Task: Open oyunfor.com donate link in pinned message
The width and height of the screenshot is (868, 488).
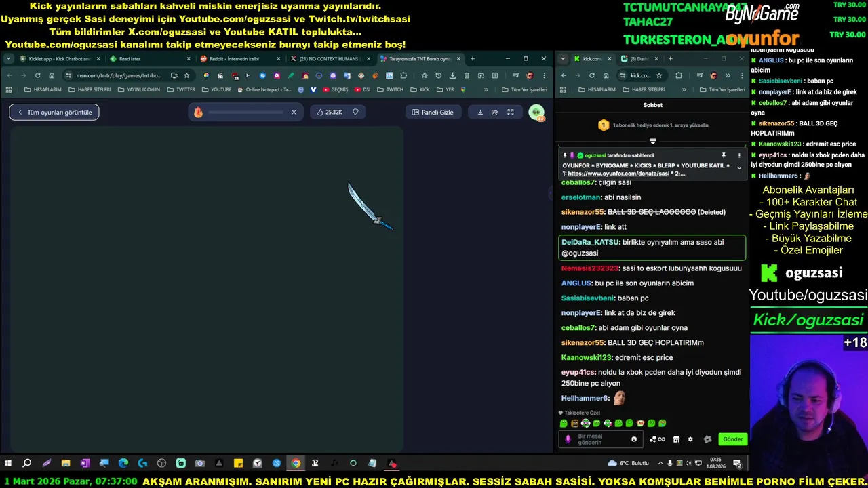Action: coord(618,174)
